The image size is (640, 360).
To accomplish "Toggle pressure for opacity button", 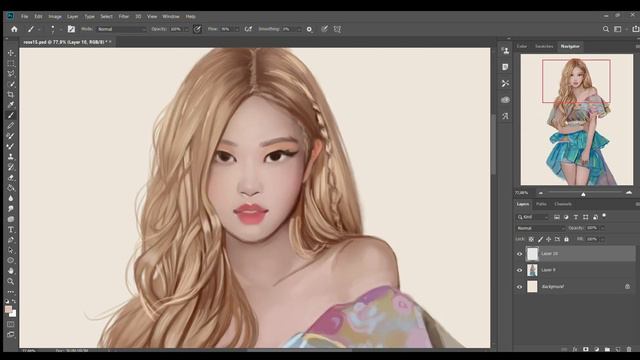I will pyautogui.click(x=197, y=29).
